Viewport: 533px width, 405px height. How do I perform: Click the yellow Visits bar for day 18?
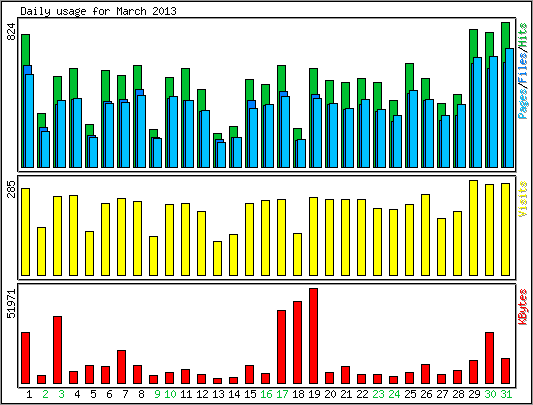[x=297, y=254]
